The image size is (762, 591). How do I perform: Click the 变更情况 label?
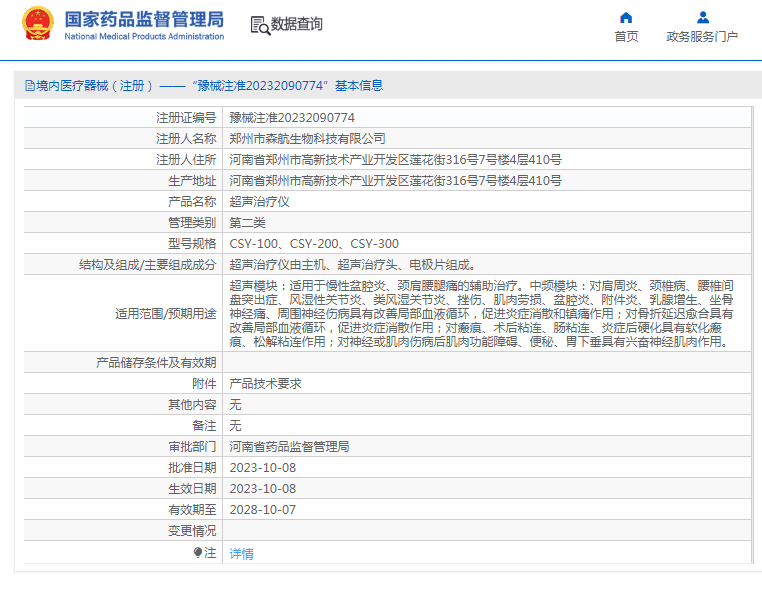tap(192, 531)
